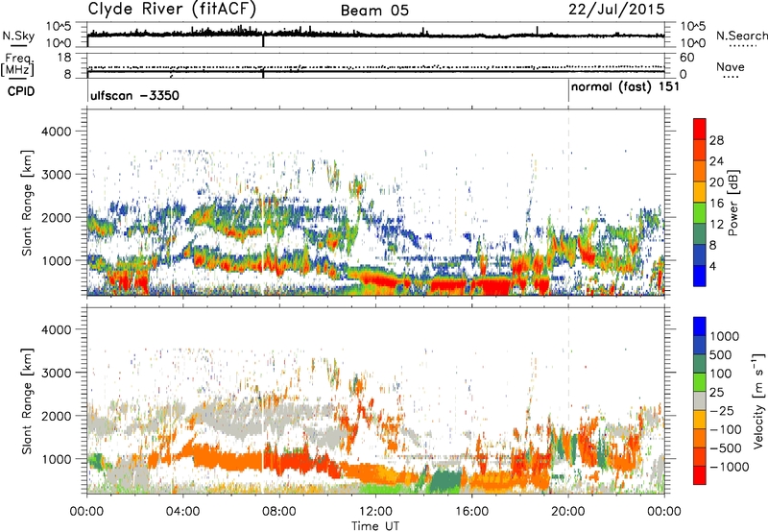768x532 pixels.
Task: Click the 'Slant Range [km]' label of velocity plot
Action: [x=28, y=400]
